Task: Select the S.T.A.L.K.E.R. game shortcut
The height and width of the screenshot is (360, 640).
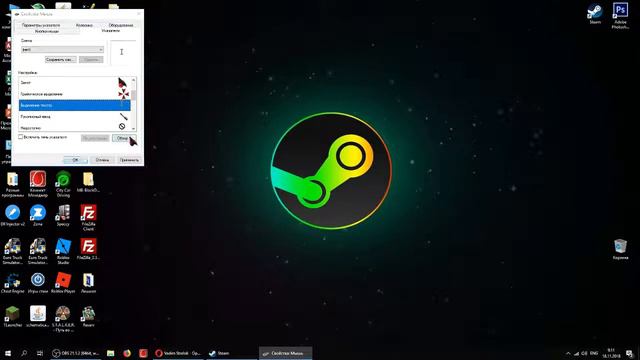Action: 63,319
